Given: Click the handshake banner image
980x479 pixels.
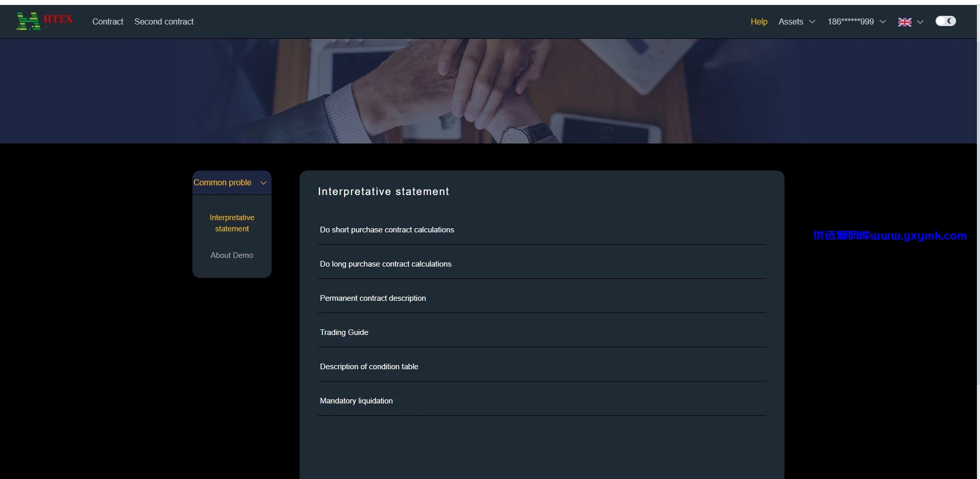Looking at the screenshot, I should click(x=488, y=91).
